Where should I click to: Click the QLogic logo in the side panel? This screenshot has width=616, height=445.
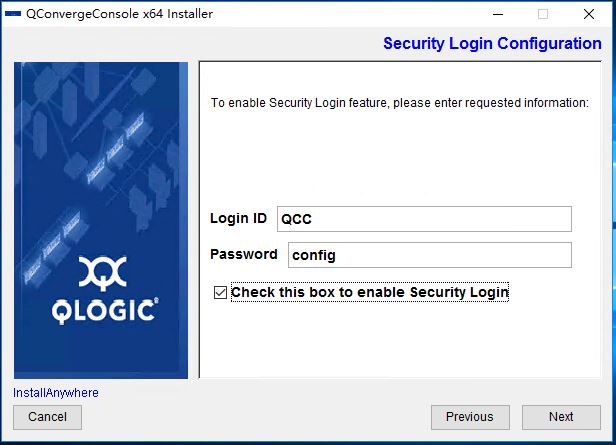(x=105, y=290)
